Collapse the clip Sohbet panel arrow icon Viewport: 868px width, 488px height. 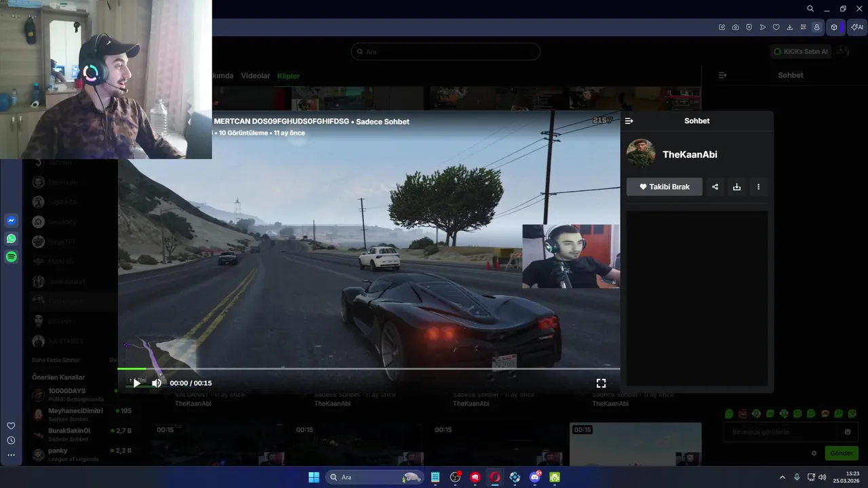tap(629, 121)
